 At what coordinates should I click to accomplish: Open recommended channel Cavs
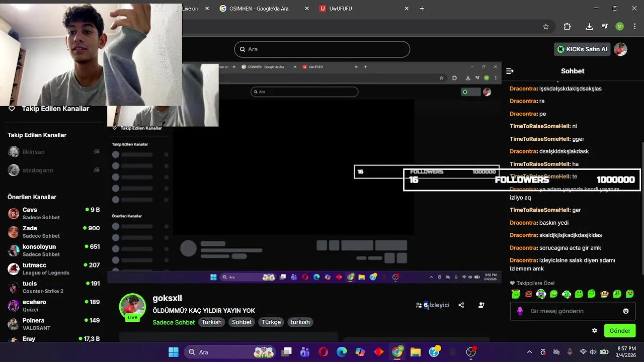pyautogui.click(x=53, y=213)
